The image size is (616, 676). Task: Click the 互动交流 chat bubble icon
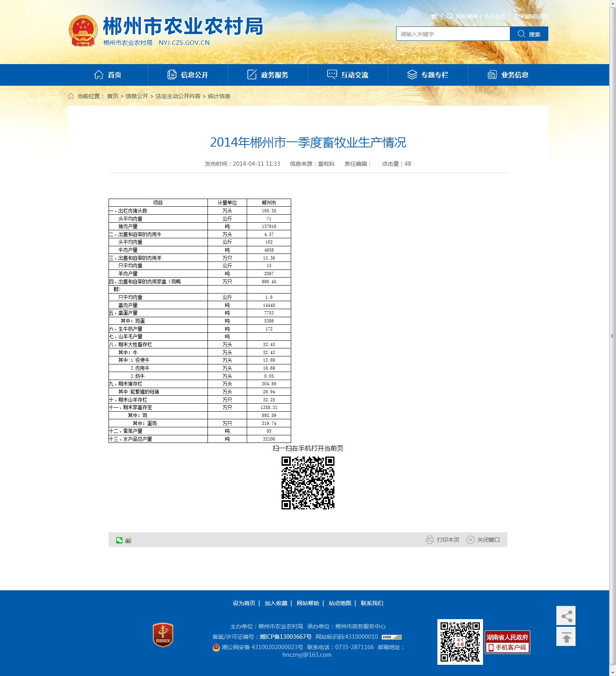332,74
